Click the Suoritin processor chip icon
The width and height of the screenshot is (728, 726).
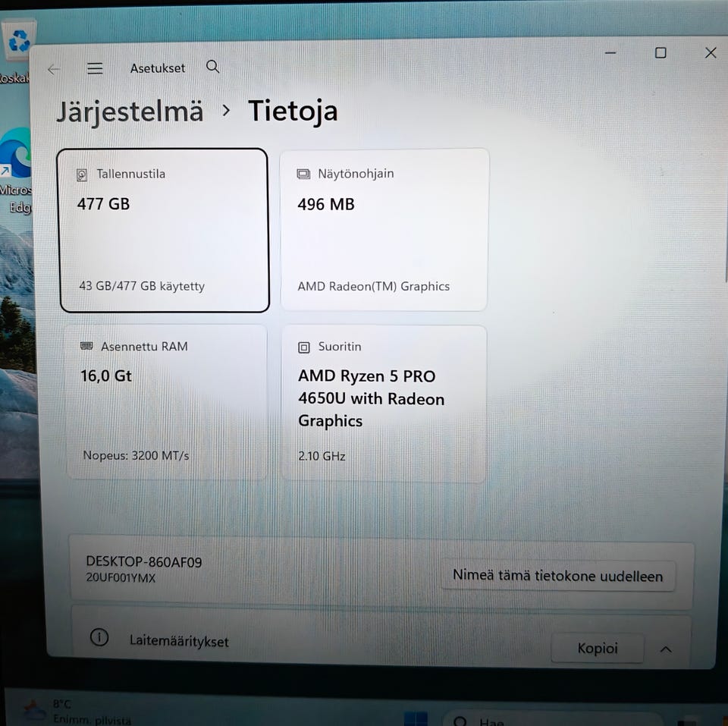pyautogui.click(x=303, y=347)
